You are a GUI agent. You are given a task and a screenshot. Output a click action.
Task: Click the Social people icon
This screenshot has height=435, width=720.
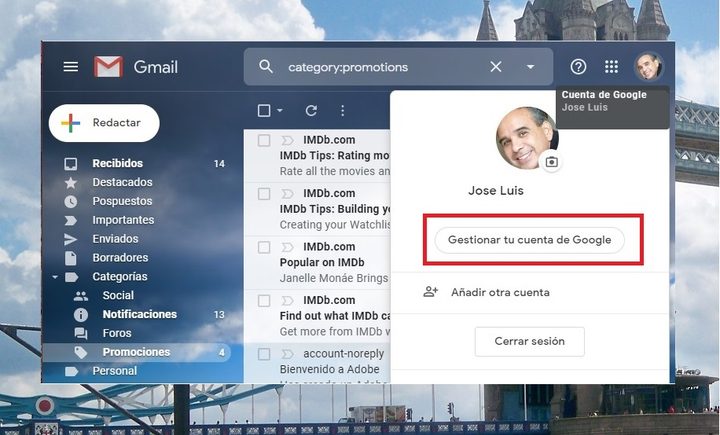pos(81,296)
